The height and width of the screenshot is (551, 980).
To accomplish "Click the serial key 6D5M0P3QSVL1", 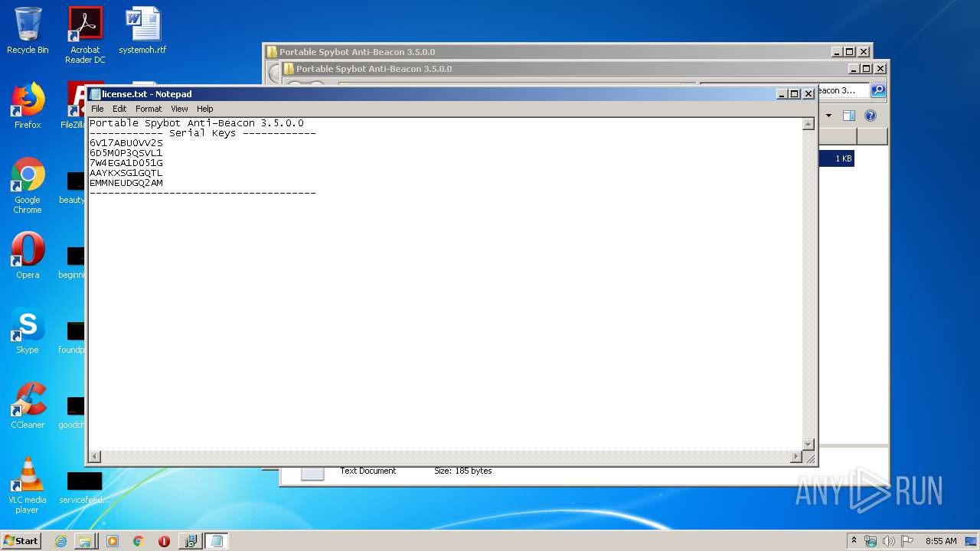I will pos(126,153).
